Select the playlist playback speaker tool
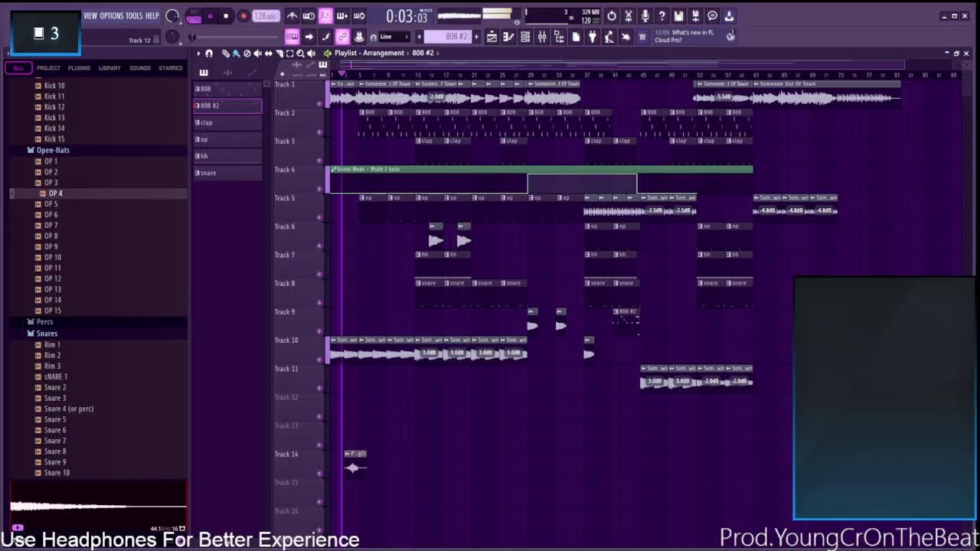This screenshot has height=551, width=980. coord(311,53)
